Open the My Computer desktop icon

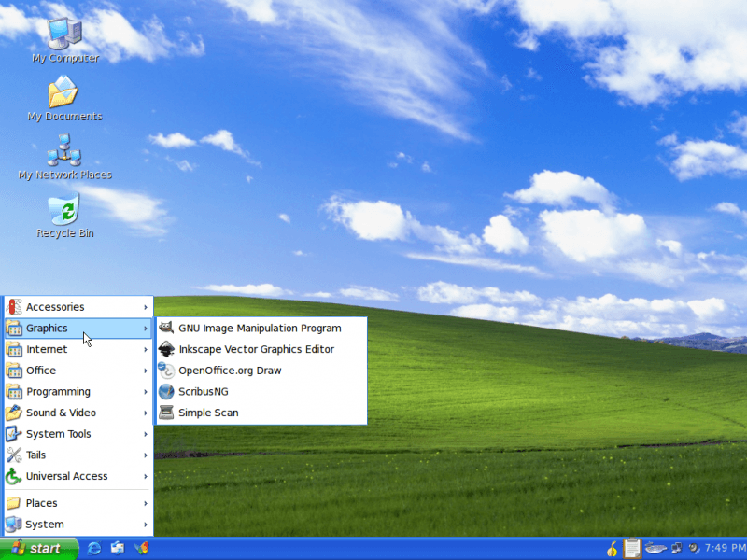coord(64,40)
